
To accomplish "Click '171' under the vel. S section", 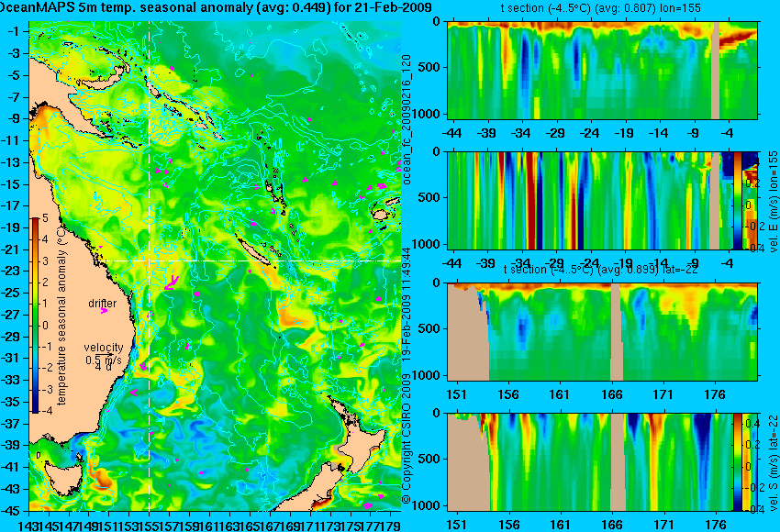I will coord(663,525).
